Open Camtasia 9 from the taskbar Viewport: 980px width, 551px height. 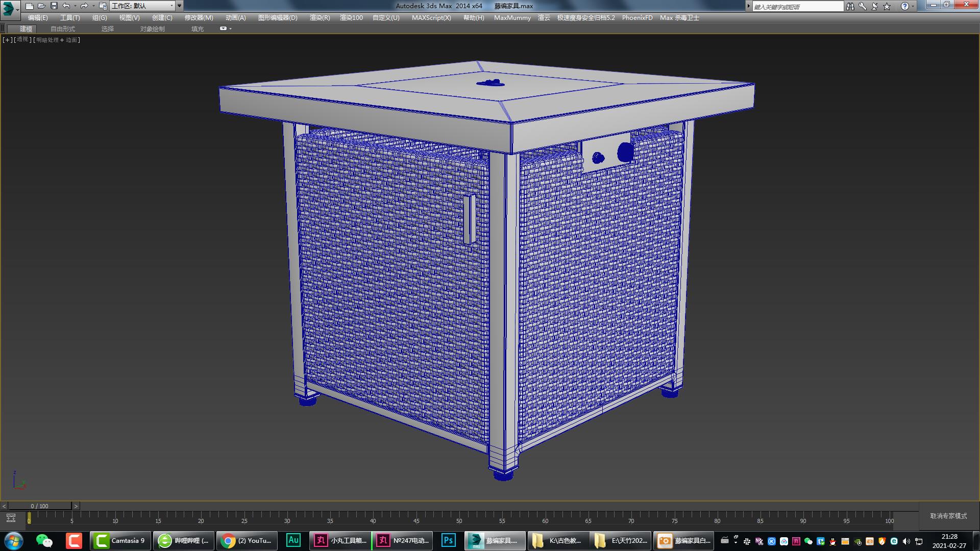(x=120, y=540)
